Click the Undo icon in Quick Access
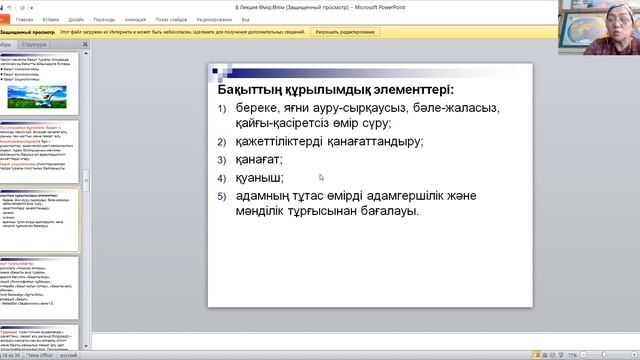640x360 pixels. click(9, 8)
